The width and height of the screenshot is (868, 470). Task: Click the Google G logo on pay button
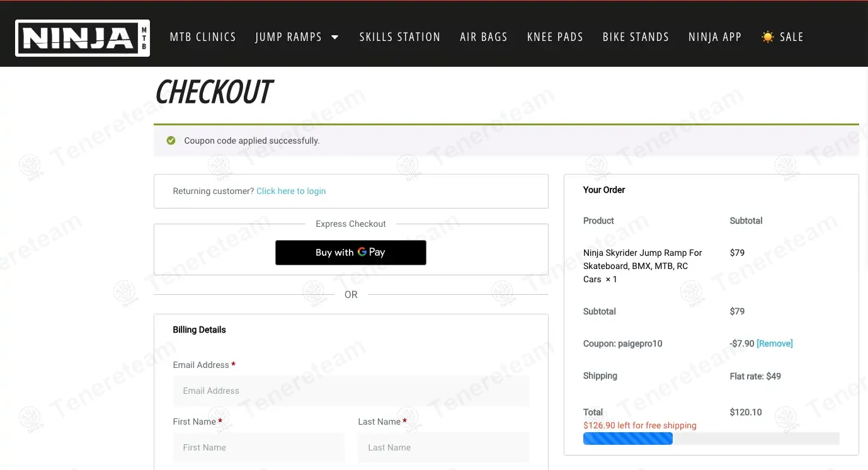coord(362,252)
